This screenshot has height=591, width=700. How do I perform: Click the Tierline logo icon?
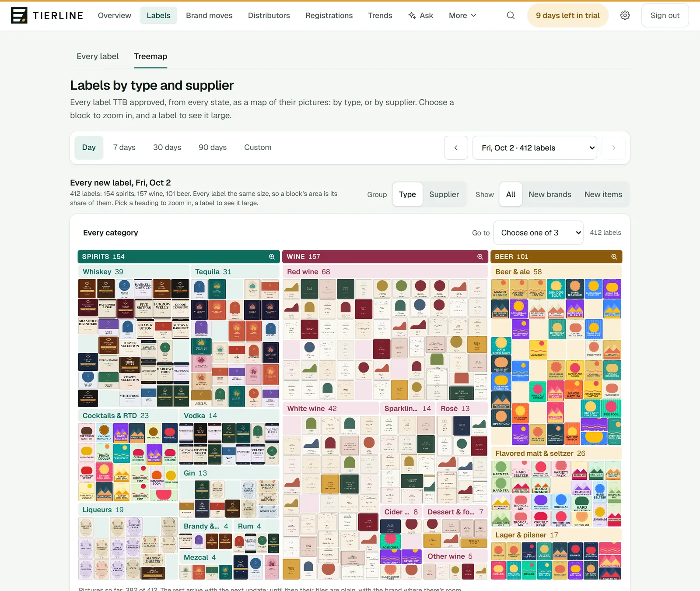point(19,15)
